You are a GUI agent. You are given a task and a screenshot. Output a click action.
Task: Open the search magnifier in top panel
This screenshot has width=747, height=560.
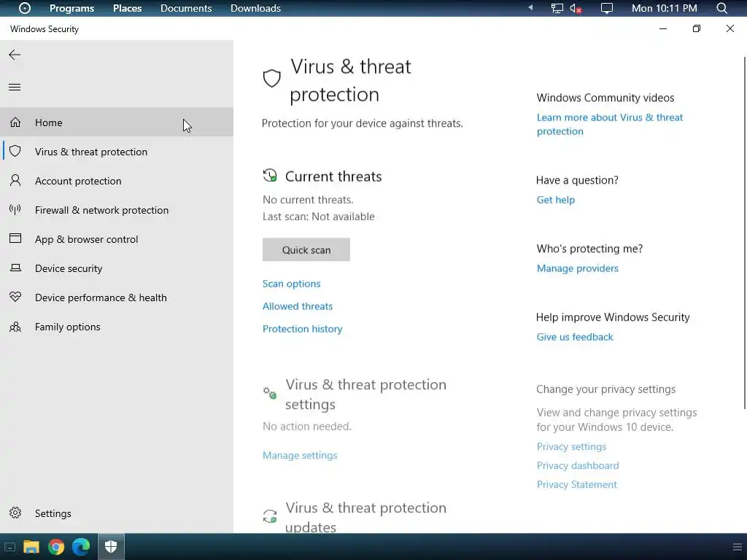pyautogui.click(x=722, y=8)
